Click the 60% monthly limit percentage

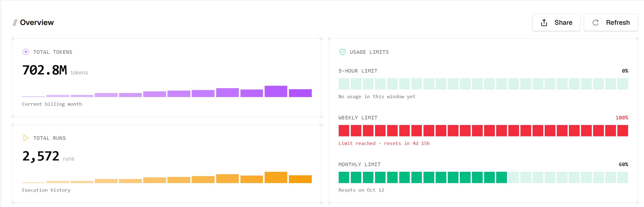[x=623, y=164]
